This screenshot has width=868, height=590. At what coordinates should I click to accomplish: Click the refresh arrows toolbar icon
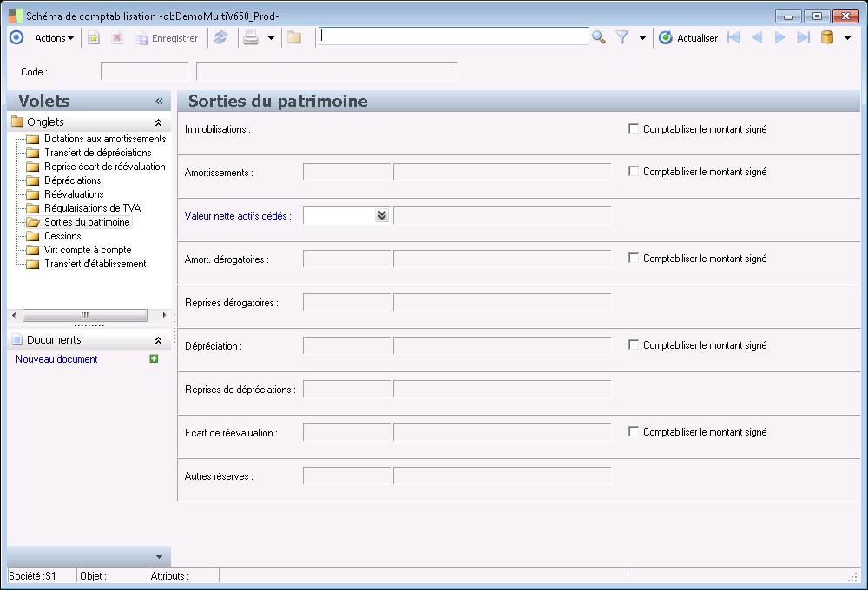tap(220, 37)
